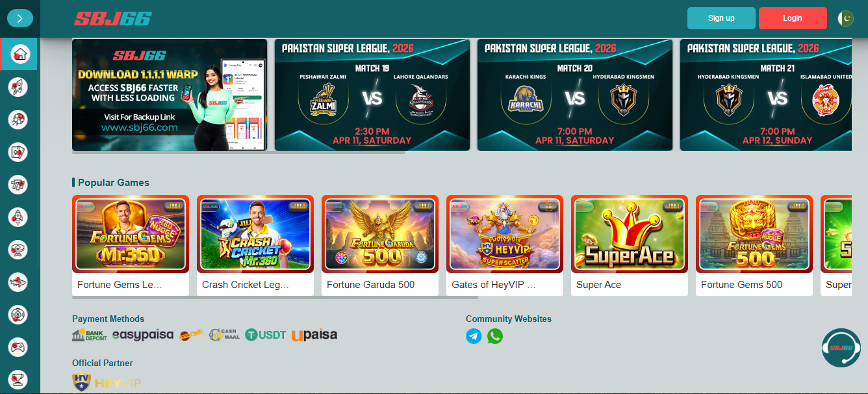Open the fish shooting games icon

coord(18,282)
